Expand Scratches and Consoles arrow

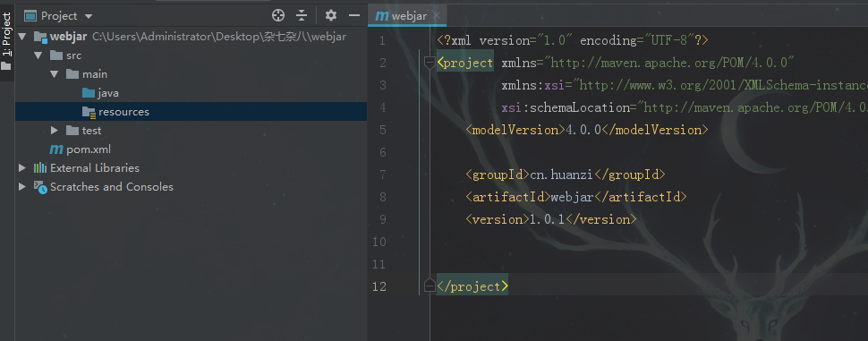coord(22,186)
